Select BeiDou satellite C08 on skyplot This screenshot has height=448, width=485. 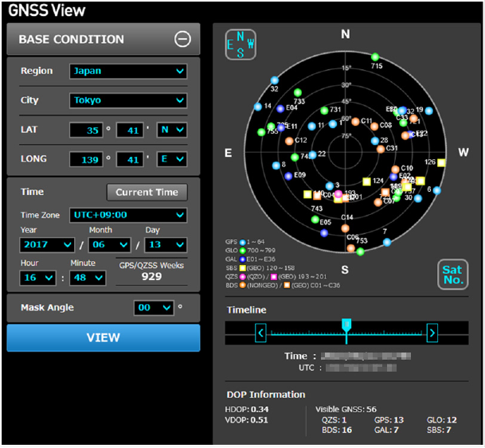(374, 126)
